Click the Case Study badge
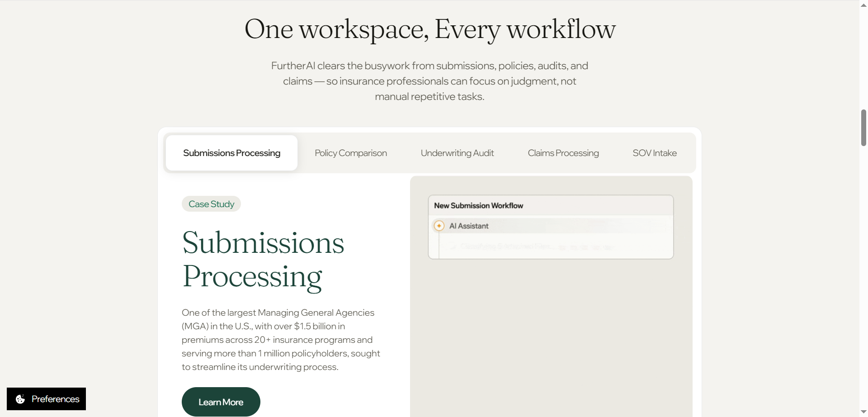The image size is (868, 417). click(211, 204)
